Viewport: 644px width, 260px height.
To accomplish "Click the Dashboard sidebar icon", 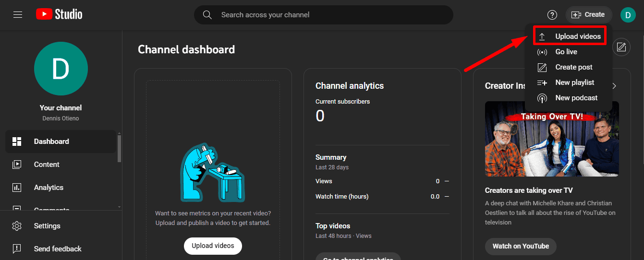I will click(x=17, y=142).
